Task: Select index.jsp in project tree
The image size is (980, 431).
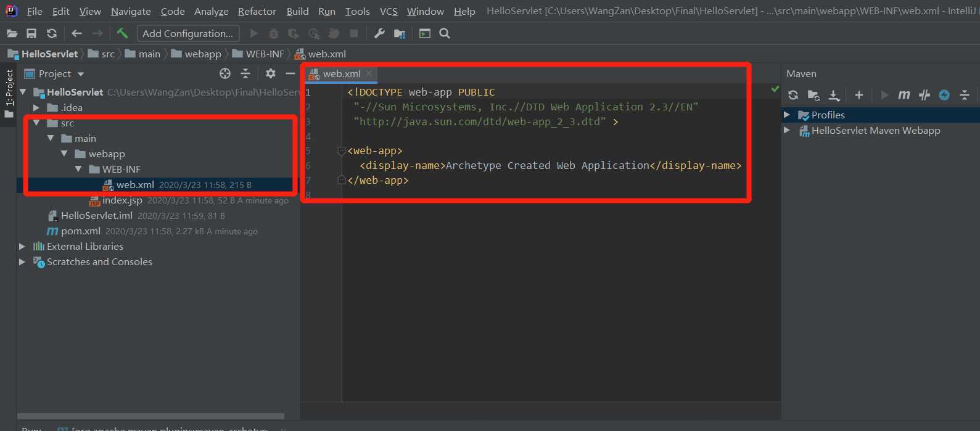Action: (x=122, y=200)
